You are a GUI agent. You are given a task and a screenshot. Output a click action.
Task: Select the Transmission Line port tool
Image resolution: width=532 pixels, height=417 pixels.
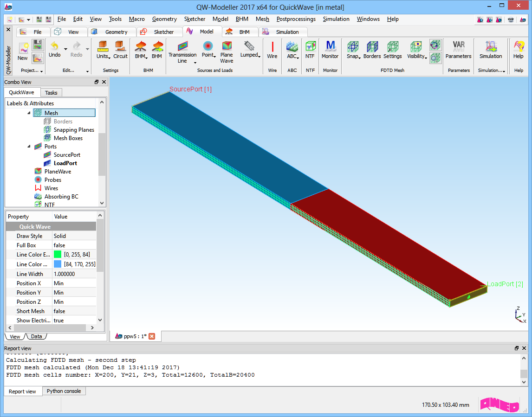(x=182, y=46)
